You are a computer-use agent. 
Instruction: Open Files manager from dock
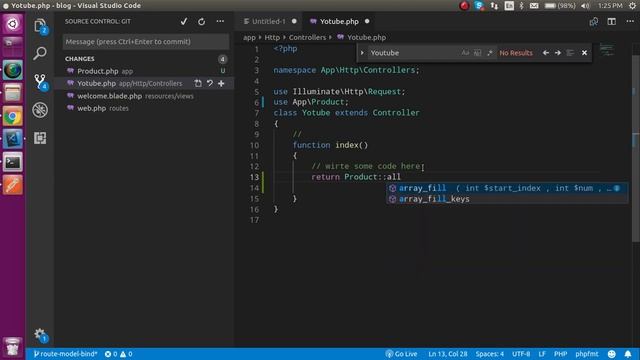[13, 93]
